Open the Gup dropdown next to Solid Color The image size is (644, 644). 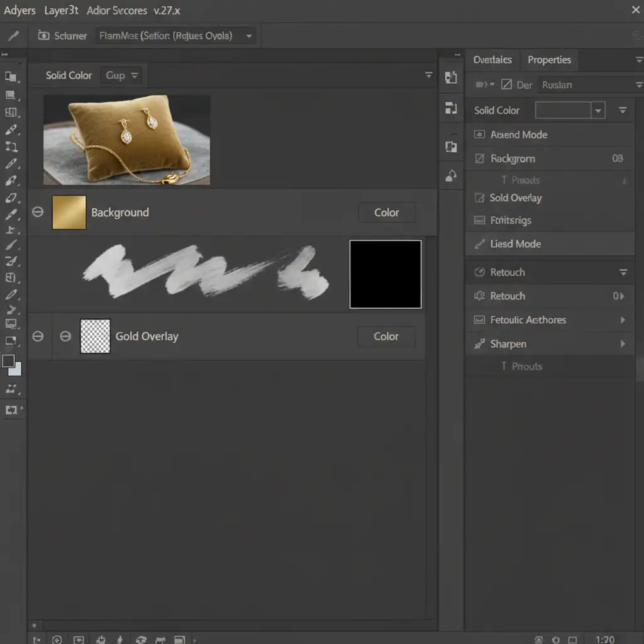click(122, 75)
